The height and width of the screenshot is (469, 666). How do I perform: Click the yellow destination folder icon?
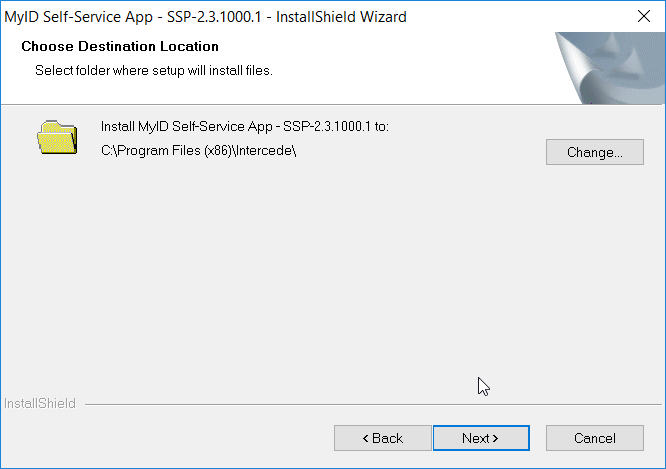(x=57, y=137)
